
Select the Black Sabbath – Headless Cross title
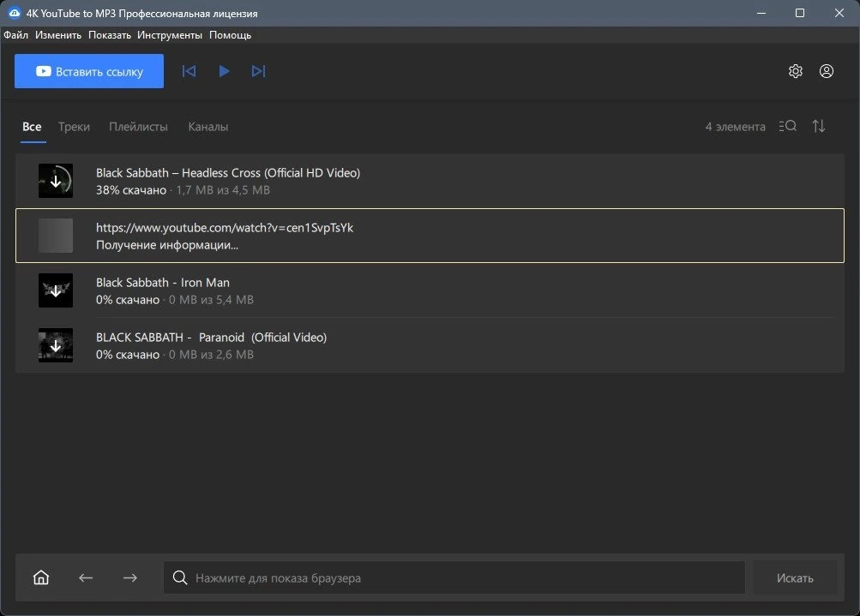coord(228,172)
